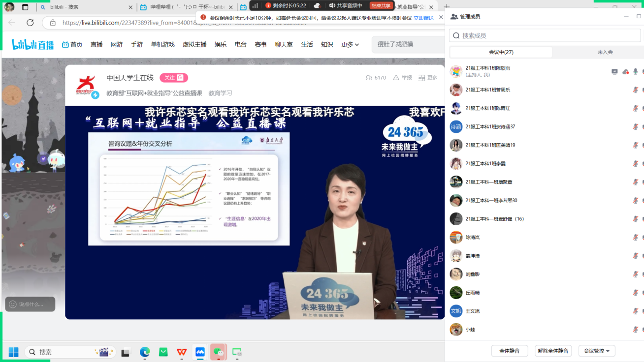This screenshot has height=362, width=644.
Task: Click the host's screen share icon
Action: 614,72
